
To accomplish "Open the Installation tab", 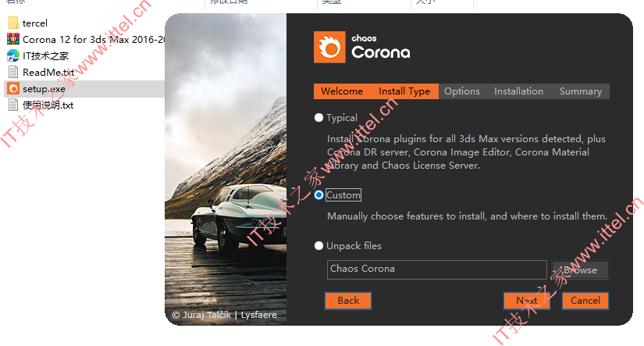I will (x=518, y=91).
